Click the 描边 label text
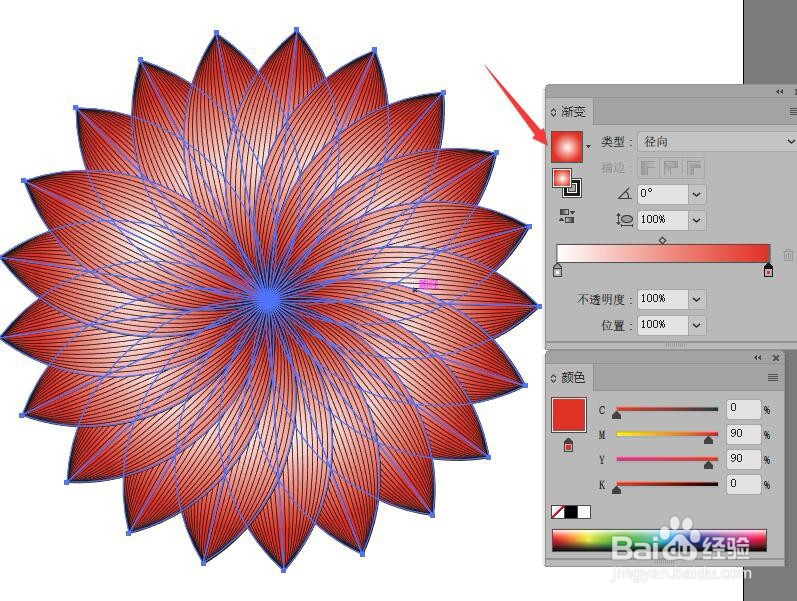This screenshot has width=797, height=601. 613,168
